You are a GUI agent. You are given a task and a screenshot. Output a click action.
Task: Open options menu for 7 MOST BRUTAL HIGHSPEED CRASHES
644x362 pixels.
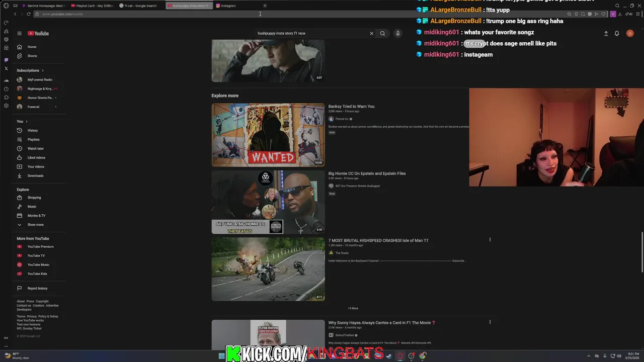pyautogui.click(x=490, y=240)
